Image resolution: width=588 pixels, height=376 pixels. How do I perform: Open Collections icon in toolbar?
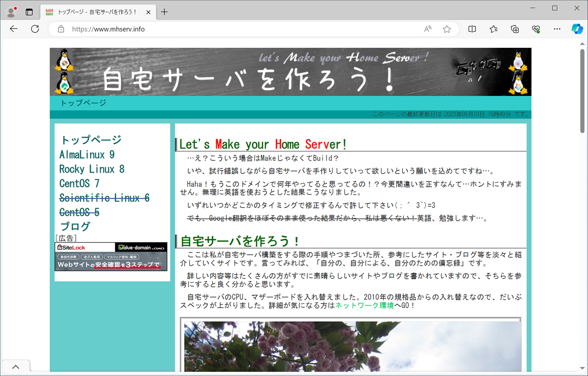(515, 29)
